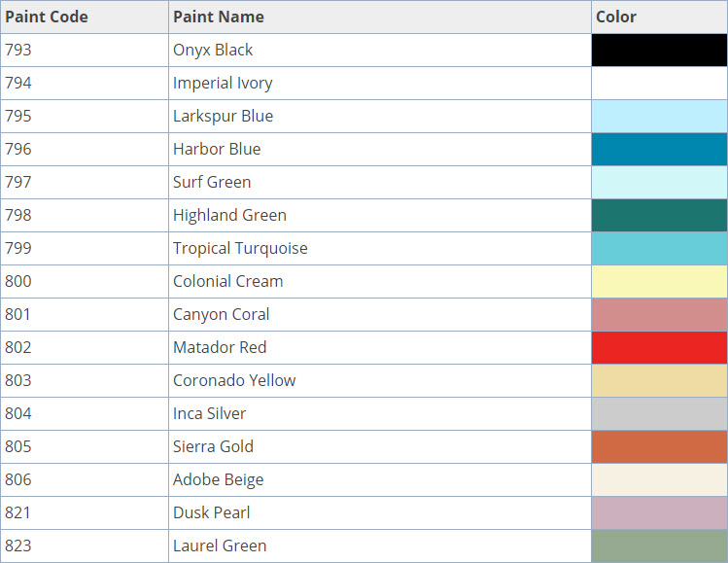Click the Imperial Ivory paint name
This screenshot has height=563, width=728.
pos(223,84)
